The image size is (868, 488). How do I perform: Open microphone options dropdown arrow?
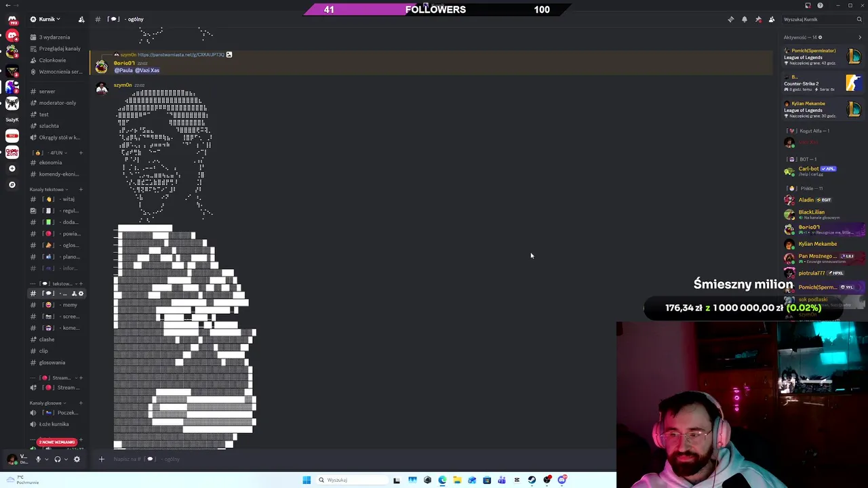(46, 460)
